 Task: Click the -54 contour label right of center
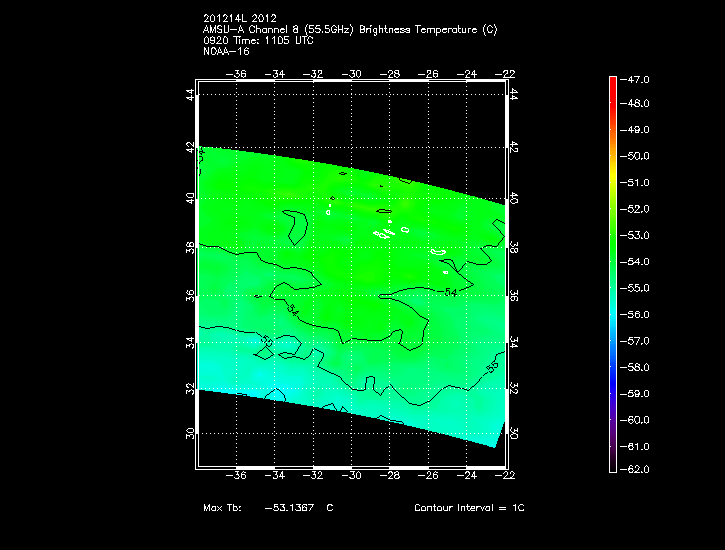449,292
